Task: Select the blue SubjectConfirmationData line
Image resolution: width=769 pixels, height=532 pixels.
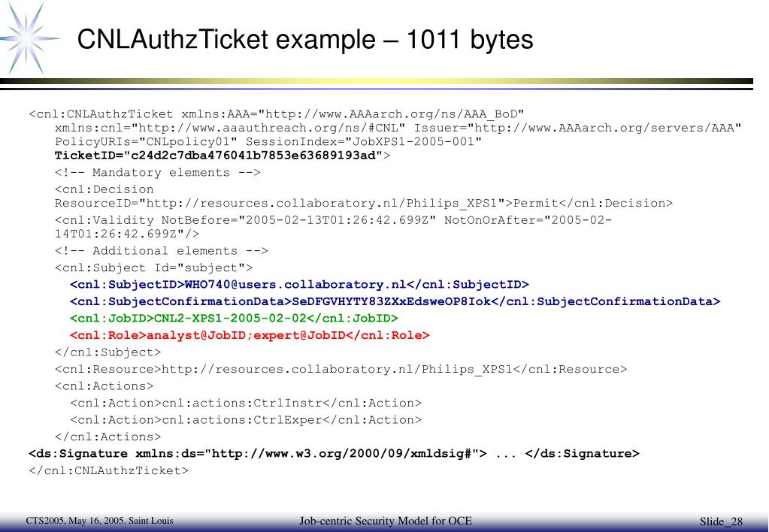Action: click(395, 301)
